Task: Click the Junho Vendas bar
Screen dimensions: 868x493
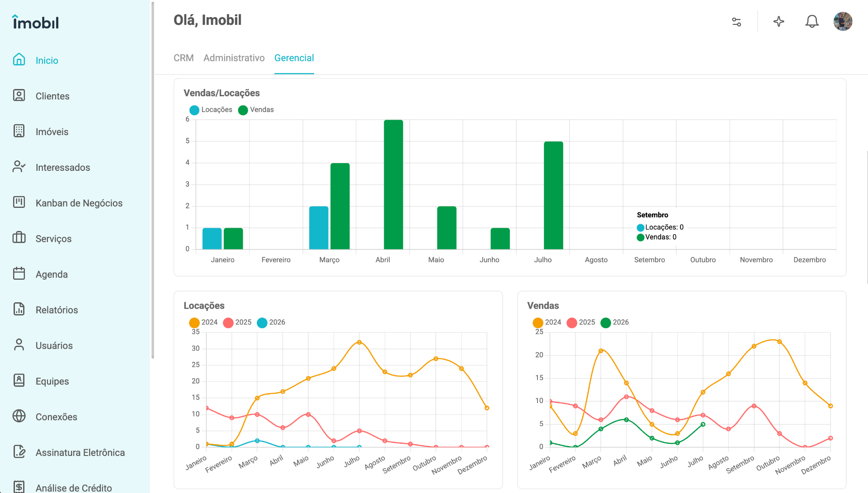Action: [500, 239]
